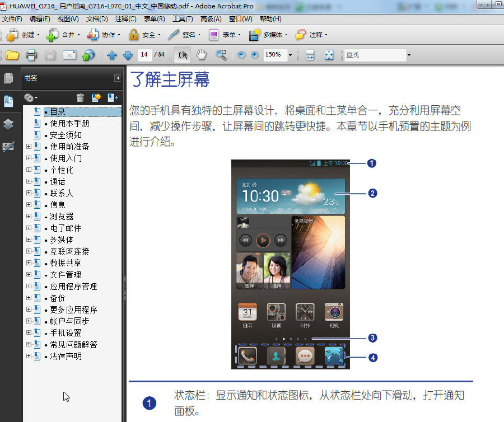Jump to the 帐户与同步 bookmark
The height and width of the screenshot is (422, 504).
tap(70, 321)
